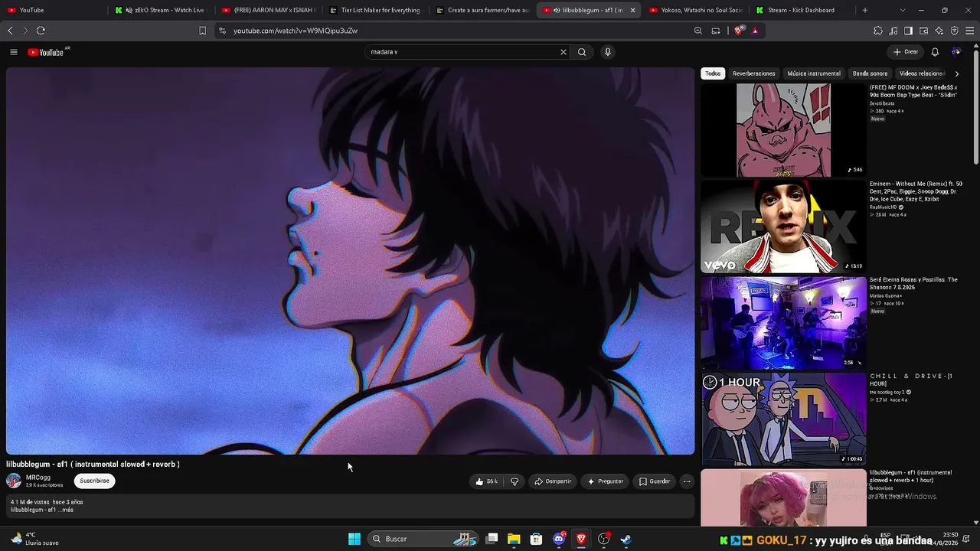Open the media control music note icon
Viewport: 980px width, 551px height.
tap(893, 31)
